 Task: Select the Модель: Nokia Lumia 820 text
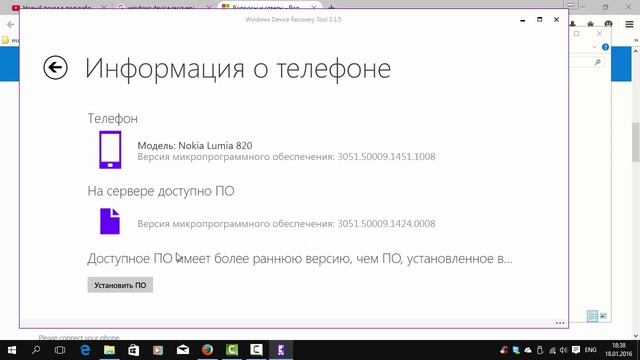pyautogui.click(x=195, y=145)
